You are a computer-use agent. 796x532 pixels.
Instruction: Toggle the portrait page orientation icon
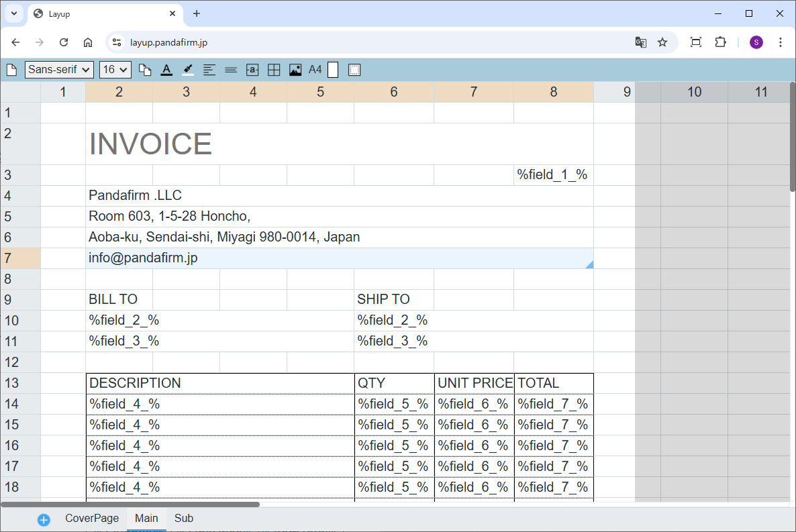coord(333,70)
